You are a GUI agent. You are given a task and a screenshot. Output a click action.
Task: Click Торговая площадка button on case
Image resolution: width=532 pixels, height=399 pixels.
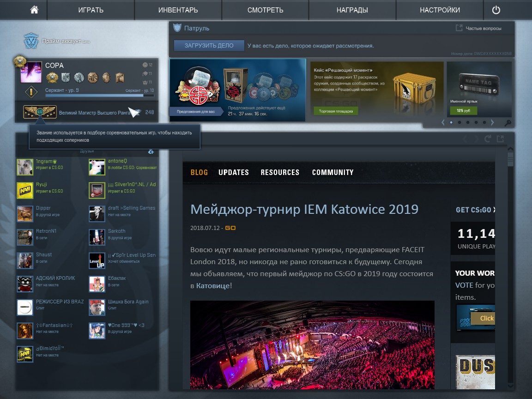click(336, 111)
